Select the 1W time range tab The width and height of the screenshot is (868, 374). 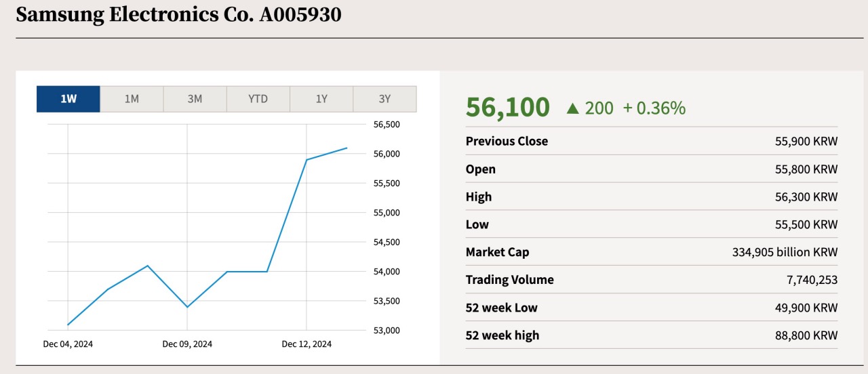(68, 99)
